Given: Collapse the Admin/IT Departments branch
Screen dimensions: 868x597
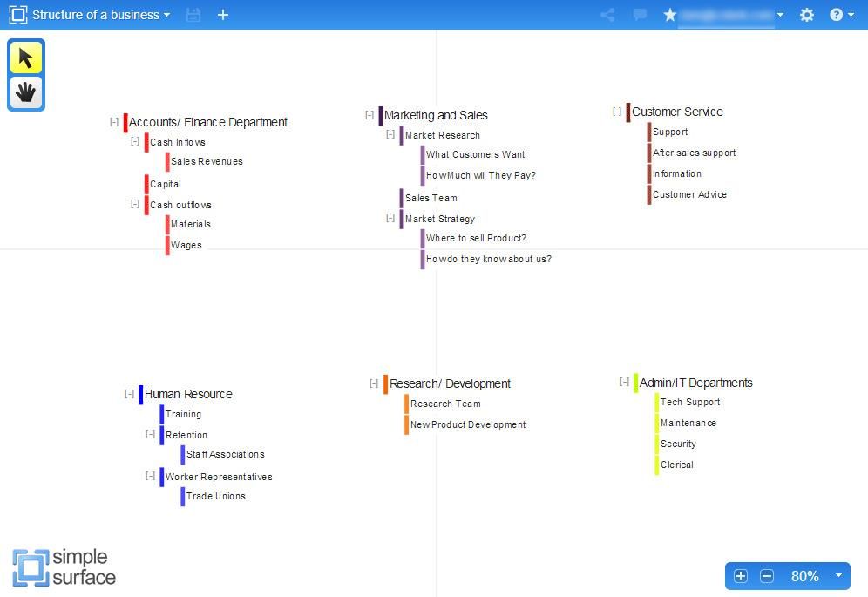Looking at the screenshot, I should point(624,381).
